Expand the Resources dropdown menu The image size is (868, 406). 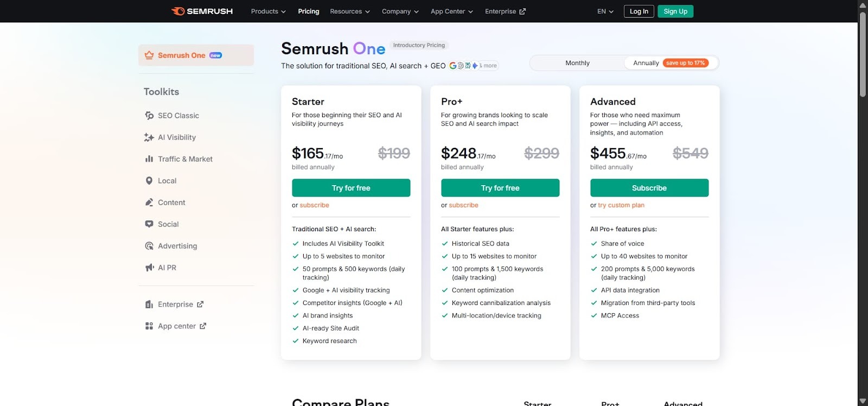pos(350,11)
